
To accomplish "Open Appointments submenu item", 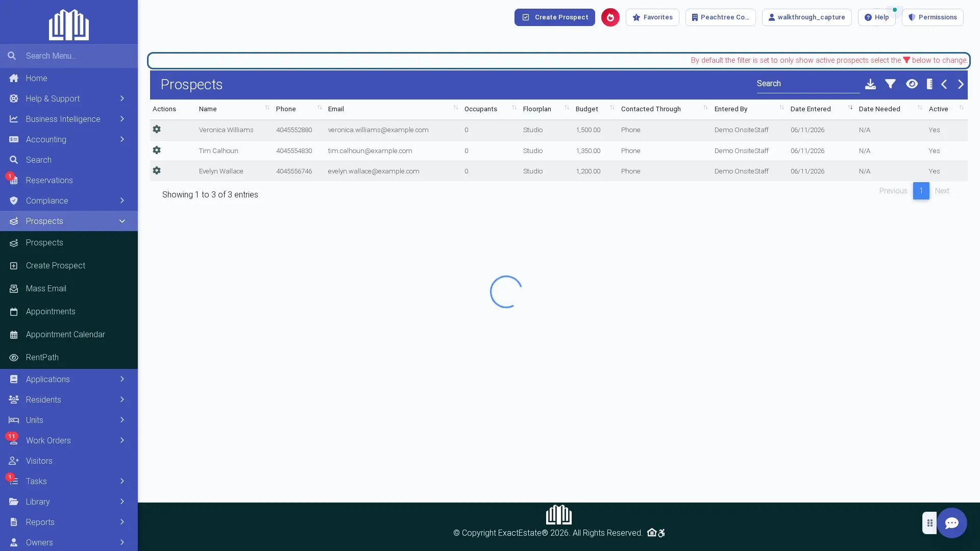I will (x=69, y=312).
